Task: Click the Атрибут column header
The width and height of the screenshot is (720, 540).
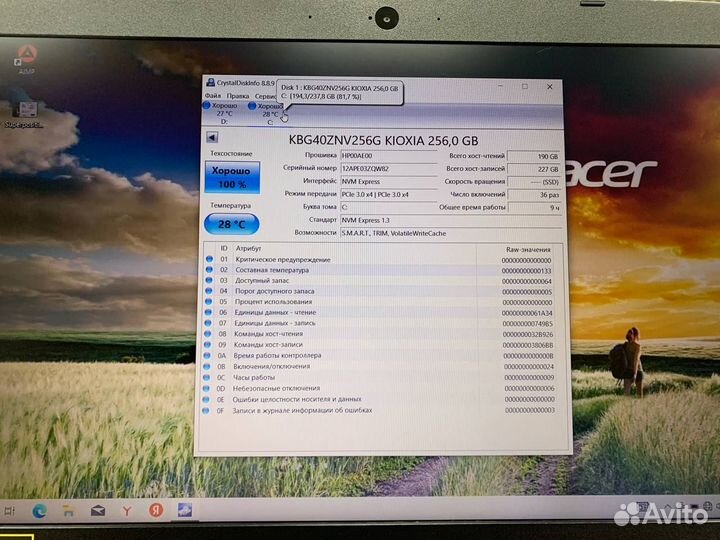Action: (248, 248)
